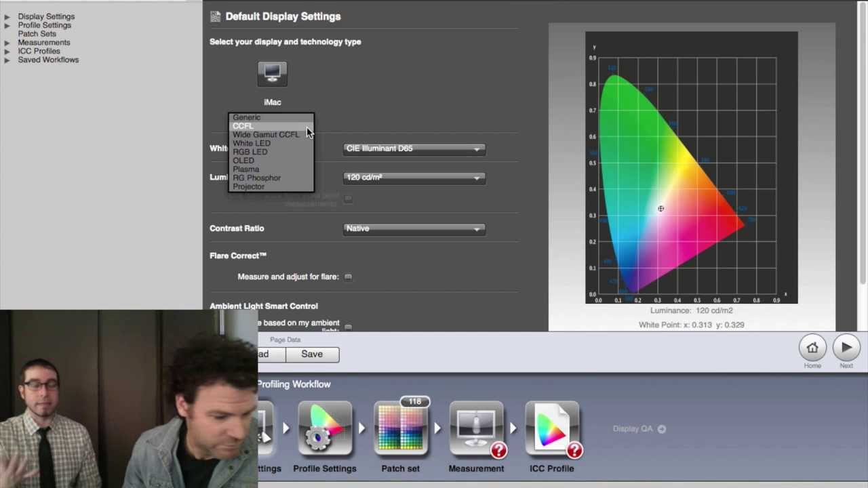868x488 pixels.
Task: Expand ICC Profiles tree arrow
Action: tap(7, 52)
